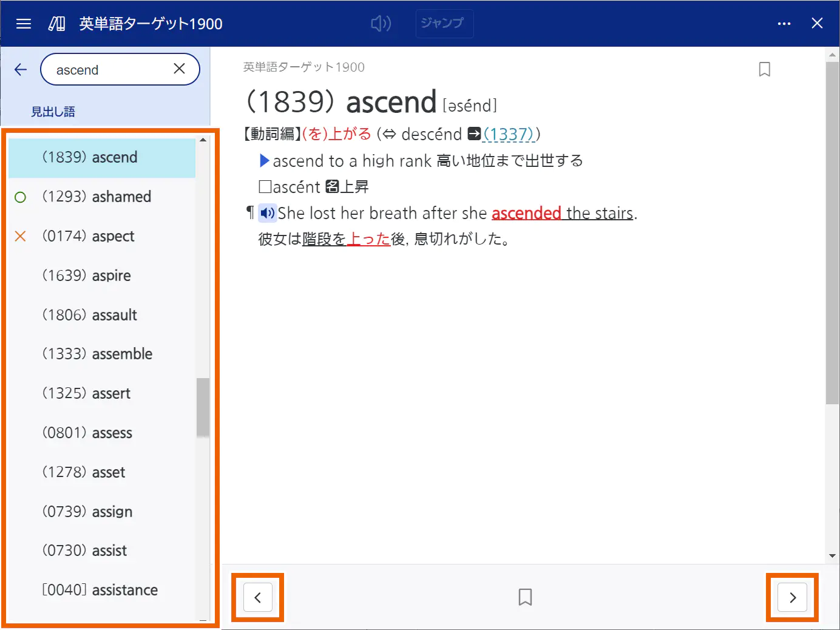
Task: Select (0801) assess in the word list
Action: [102, 433]
